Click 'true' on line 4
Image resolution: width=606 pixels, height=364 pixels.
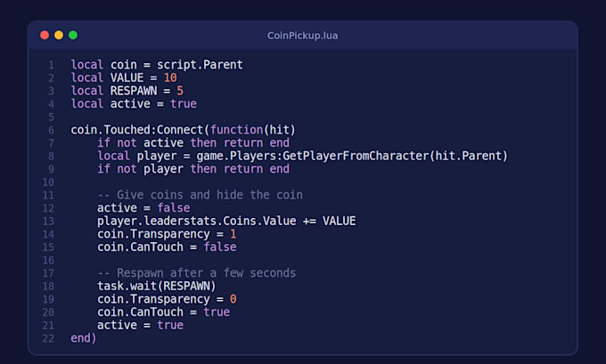coord(184,104)
